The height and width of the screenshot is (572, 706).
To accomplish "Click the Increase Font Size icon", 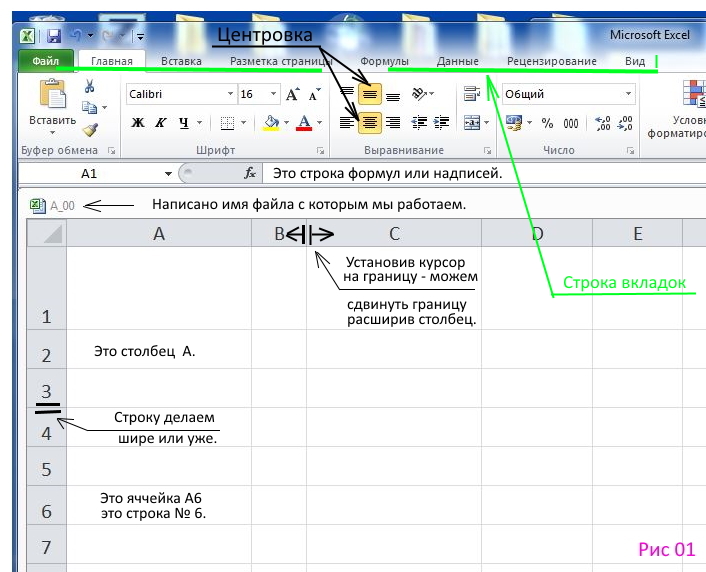I will tap(293, 94).
